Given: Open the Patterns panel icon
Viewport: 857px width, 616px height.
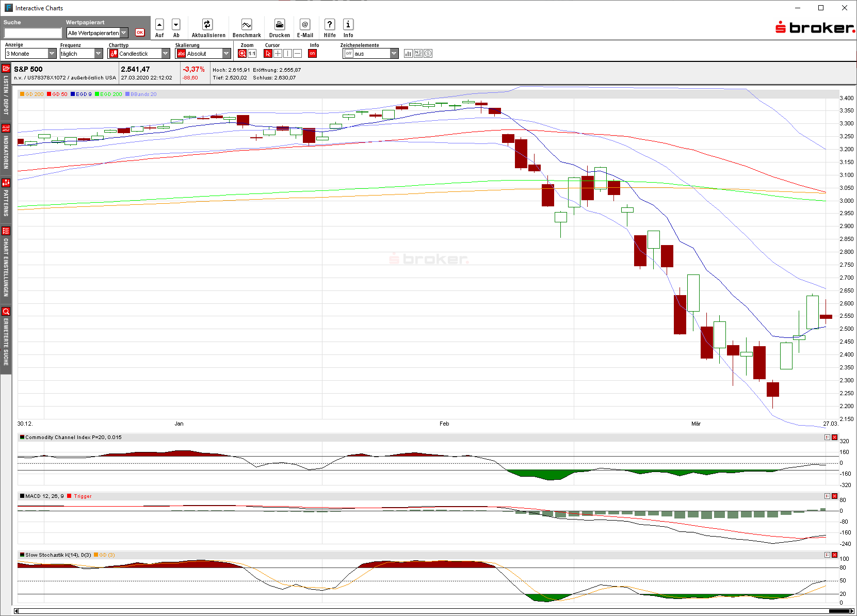Looking at the screenshot, I should pyautogui.click(x=6, y=183).
